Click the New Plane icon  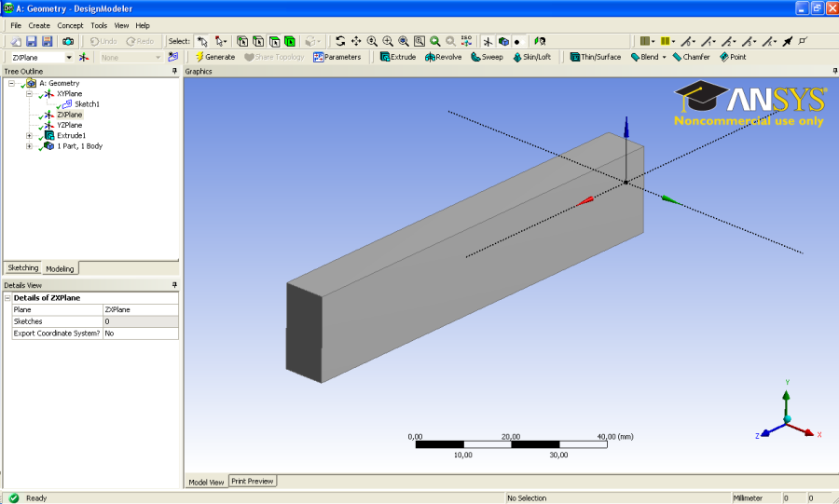pos(84,57)
